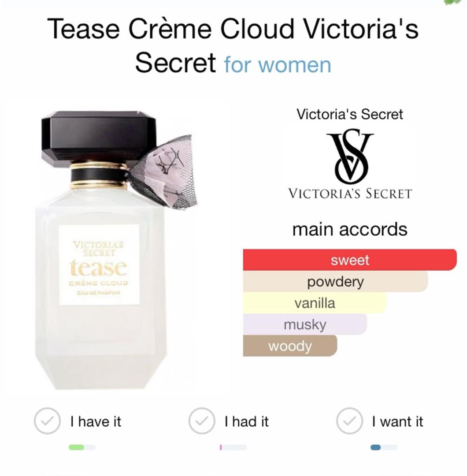Click the "I want it" label text
Viewport: 467px width, 476px height.
[397, 421]
